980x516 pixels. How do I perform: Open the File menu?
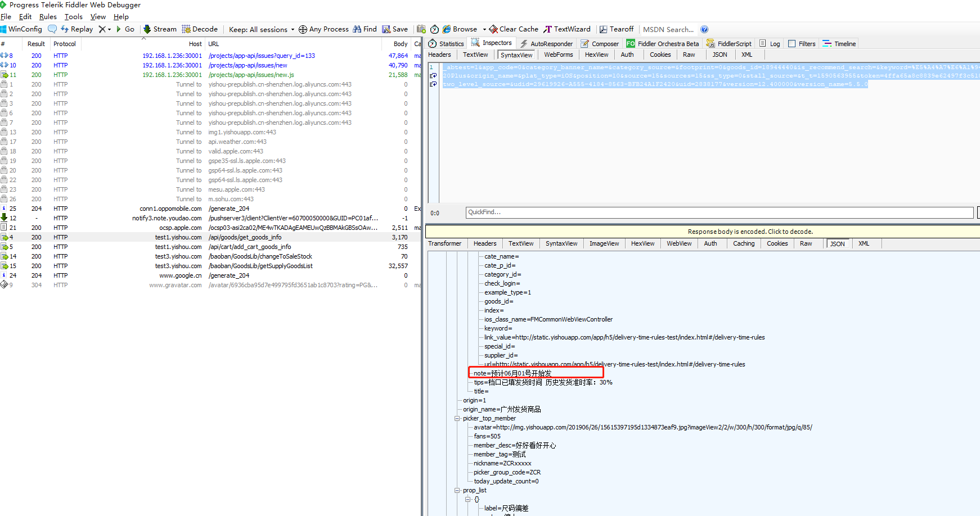[6, 17]
